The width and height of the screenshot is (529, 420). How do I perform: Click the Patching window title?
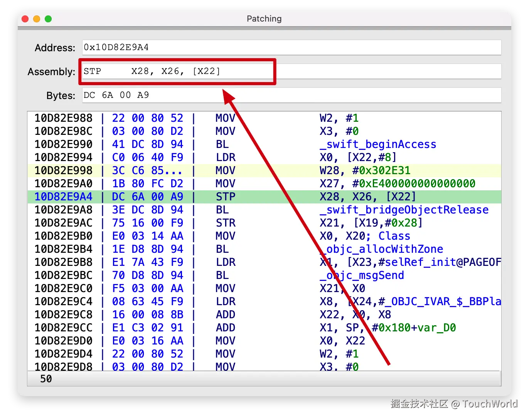(264, 18)
